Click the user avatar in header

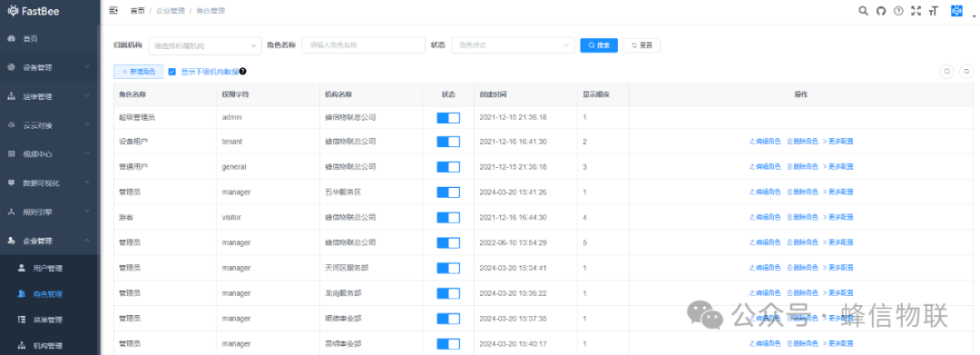coord(956,11)
